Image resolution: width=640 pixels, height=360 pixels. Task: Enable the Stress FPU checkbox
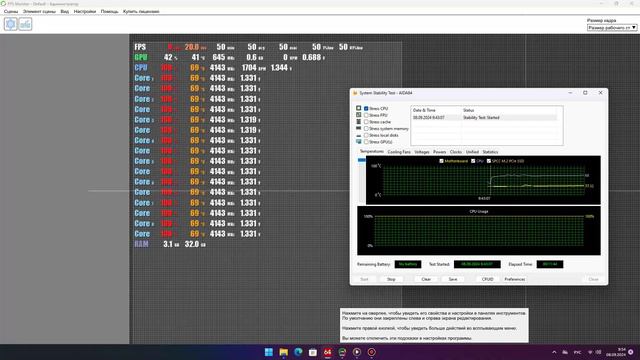pyautogui.click(x=366, y=115)
